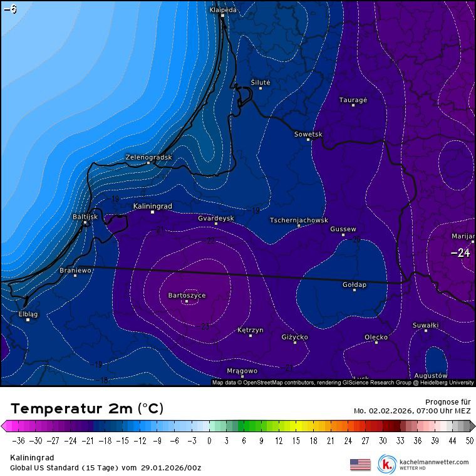Click the Sowetsk map marker

(308, 140)
